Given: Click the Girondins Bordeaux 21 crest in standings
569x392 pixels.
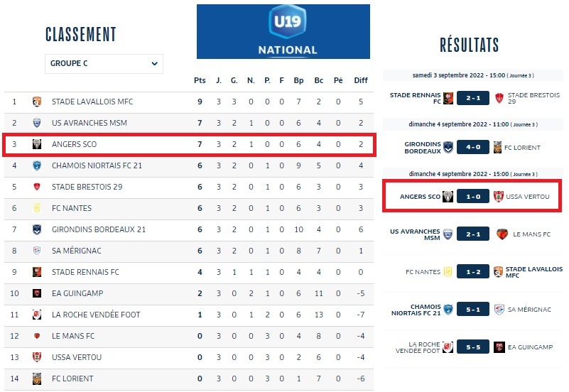Looking at the screenshot, I should (x=37, y=229).
